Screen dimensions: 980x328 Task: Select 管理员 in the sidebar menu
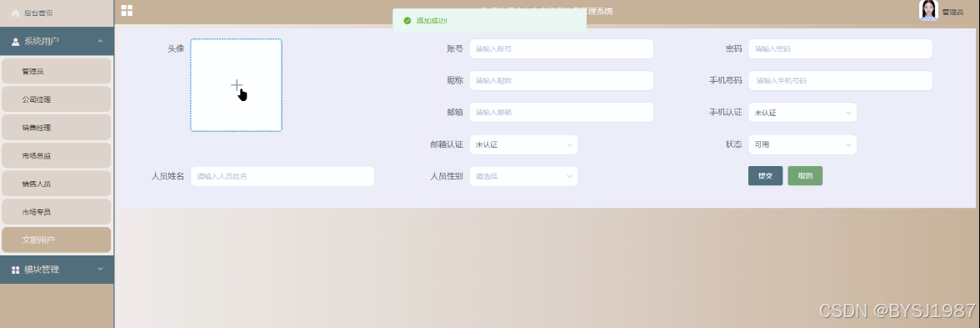click(x=57, y=72)
